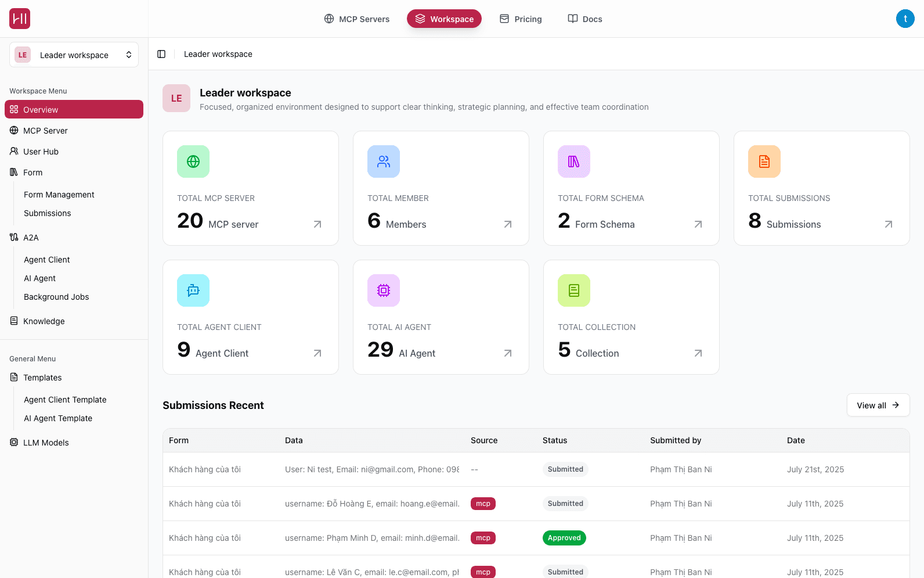Toggle the sidebar panel icon
This screenshot has width=924, height=578.
[161, 54]
